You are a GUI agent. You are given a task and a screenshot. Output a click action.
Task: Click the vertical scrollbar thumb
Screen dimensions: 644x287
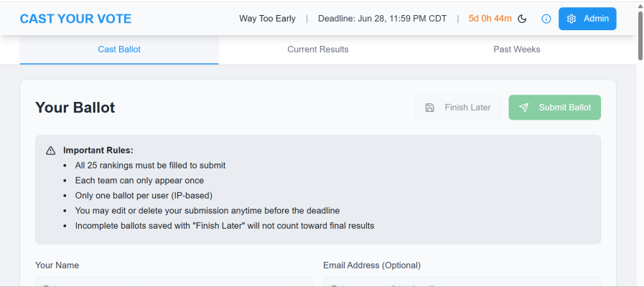tap(640, 35)
